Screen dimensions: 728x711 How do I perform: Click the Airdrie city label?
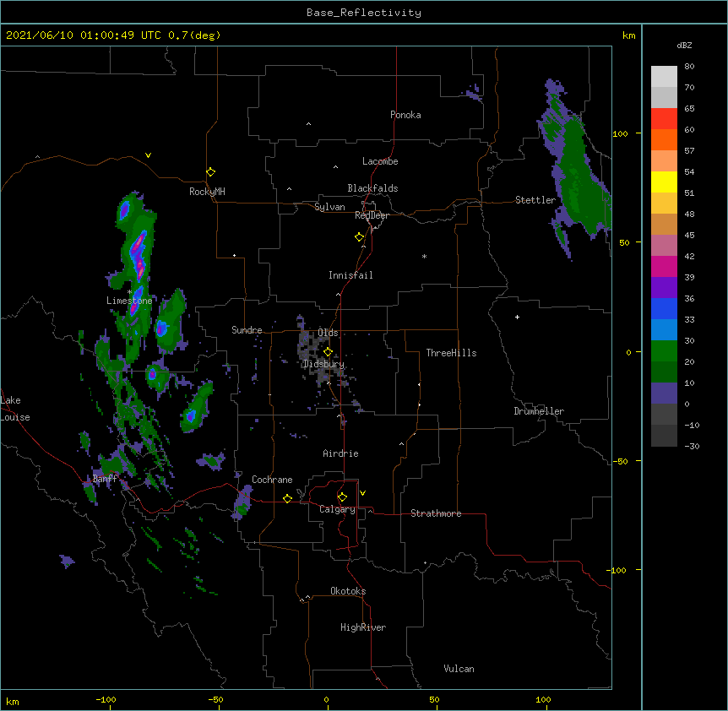[x=340, y=453]
